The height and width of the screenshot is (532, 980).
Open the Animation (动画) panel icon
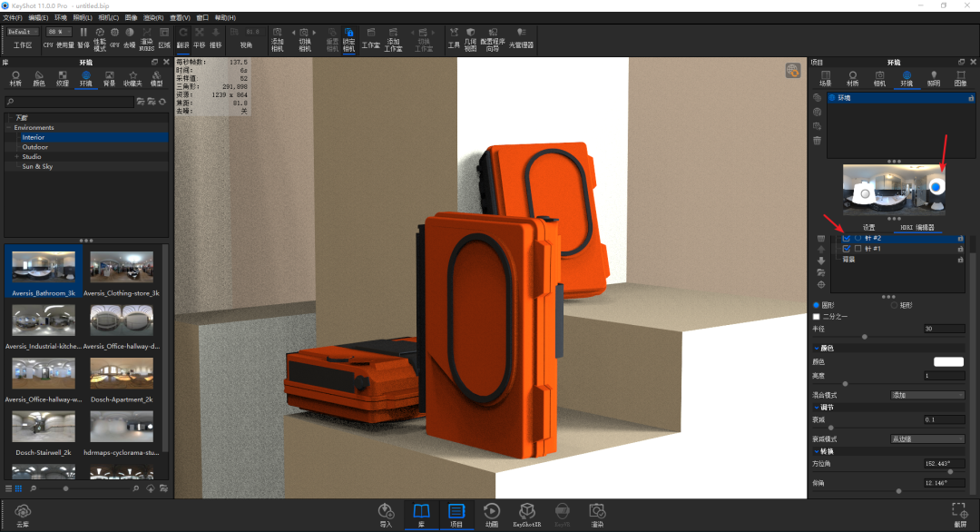[491, 514]
